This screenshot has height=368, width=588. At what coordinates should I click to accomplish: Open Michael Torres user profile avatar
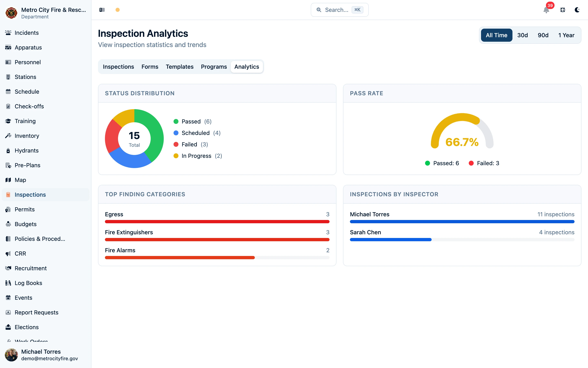(11, 355)
